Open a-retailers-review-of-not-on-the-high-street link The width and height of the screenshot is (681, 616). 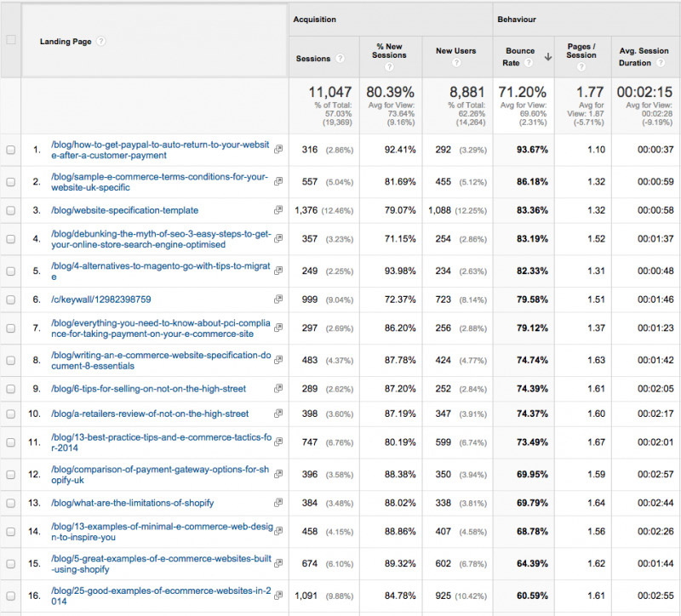[x=150, y=414]
